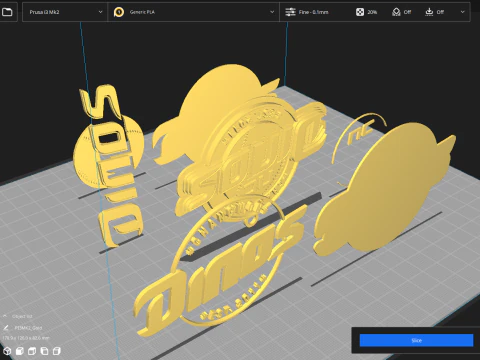Open the Prusa i3 Mk2 printer selector
Viewport: 480px width, 360px height.
(65, 12)
